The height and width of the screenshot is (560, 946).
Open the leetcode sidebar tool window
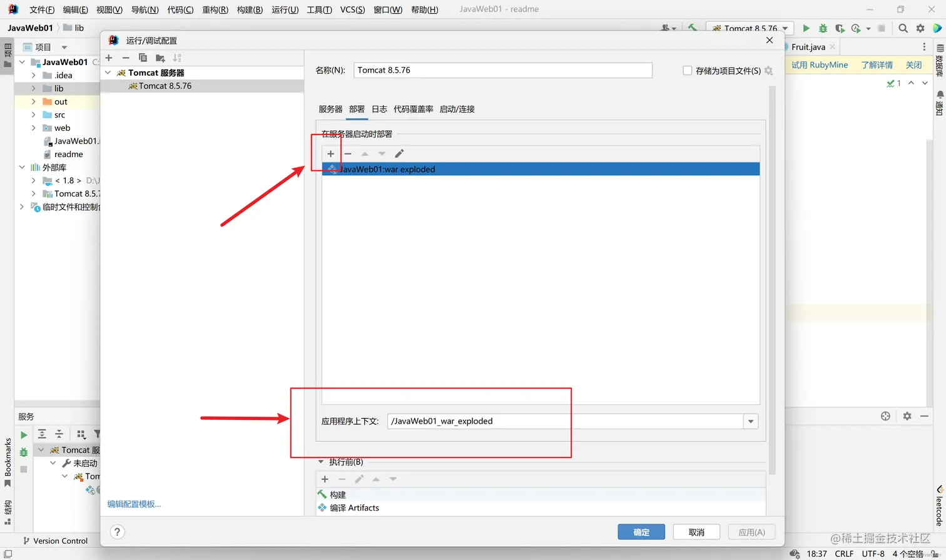pyautogui.click(x=940, y=506)
